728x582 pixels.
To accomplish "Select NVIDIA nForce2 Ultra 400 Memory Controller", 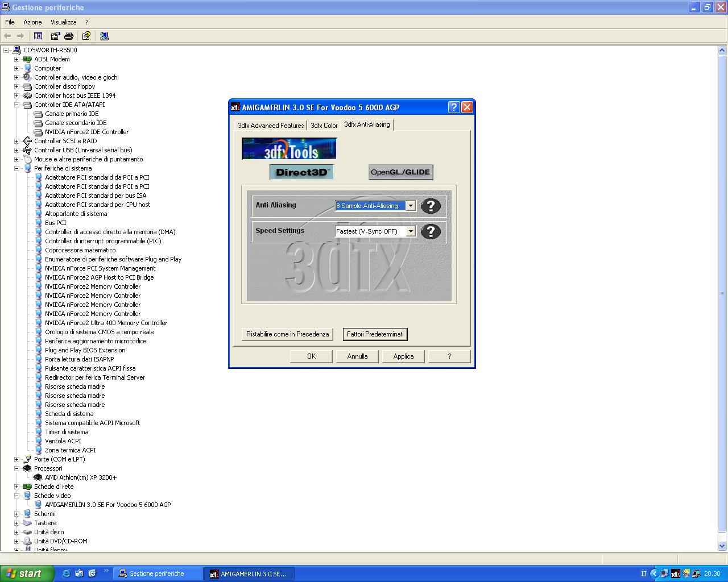I will tap(106, 323).
